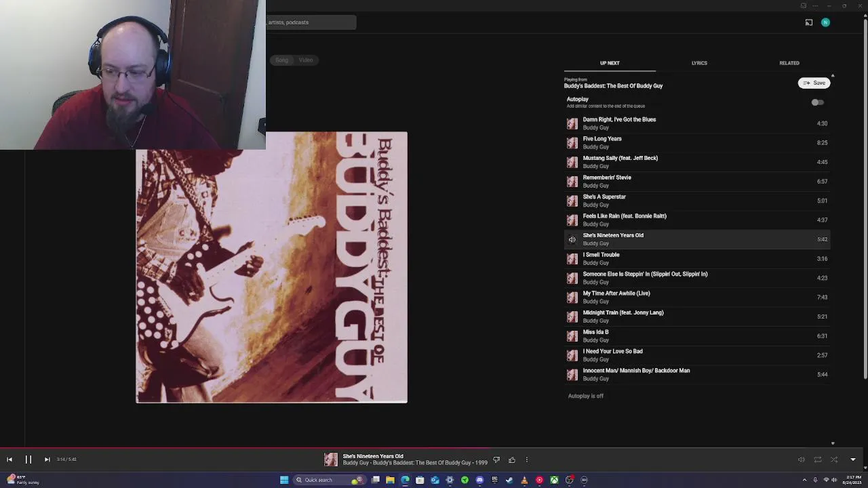Open the Microsoft Store taskbar icon
The image size is (868, 488).
coord(420,480)
